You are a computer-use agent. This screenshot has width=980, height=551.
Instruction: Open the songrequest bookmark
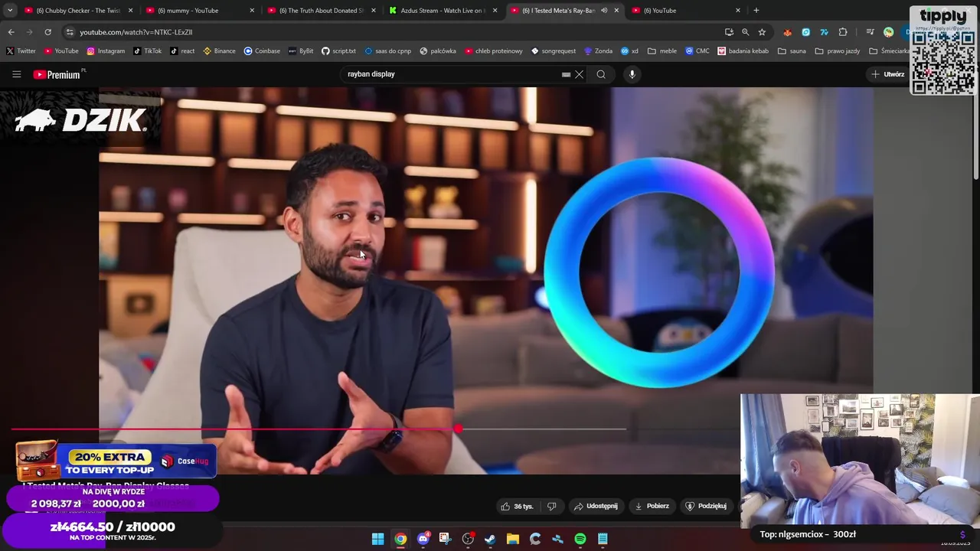(x=554, y=51)
